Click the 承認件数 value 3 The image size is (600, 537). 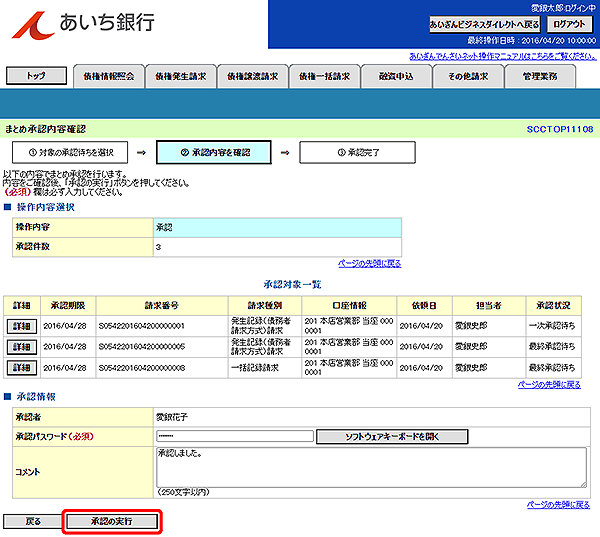click(158, 247)
